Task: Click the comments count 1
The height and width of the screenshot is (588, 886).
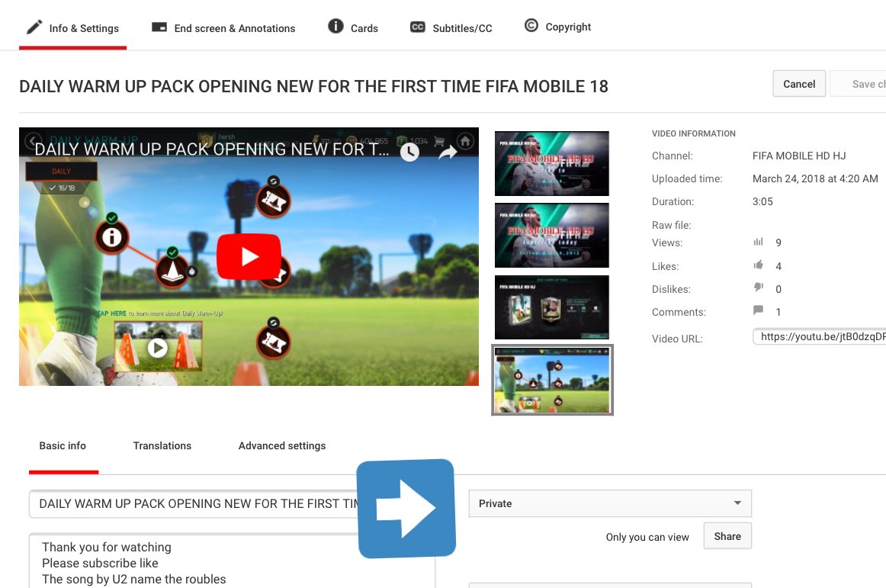Action: (x=778, y=312)
